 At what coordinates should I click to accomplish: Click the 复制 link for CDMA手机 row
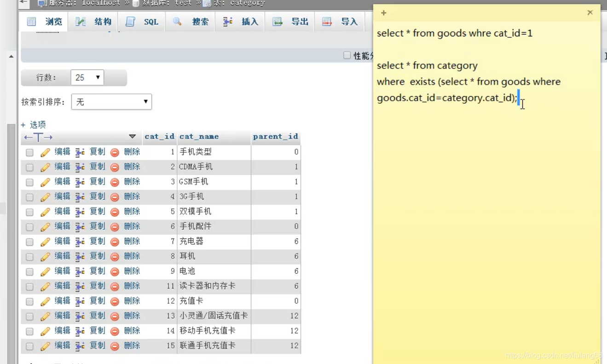tap(97, 167)
